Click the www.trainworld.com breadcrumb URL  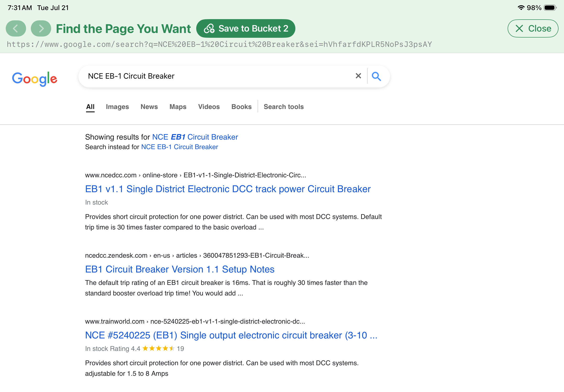[x=195, y=321]
